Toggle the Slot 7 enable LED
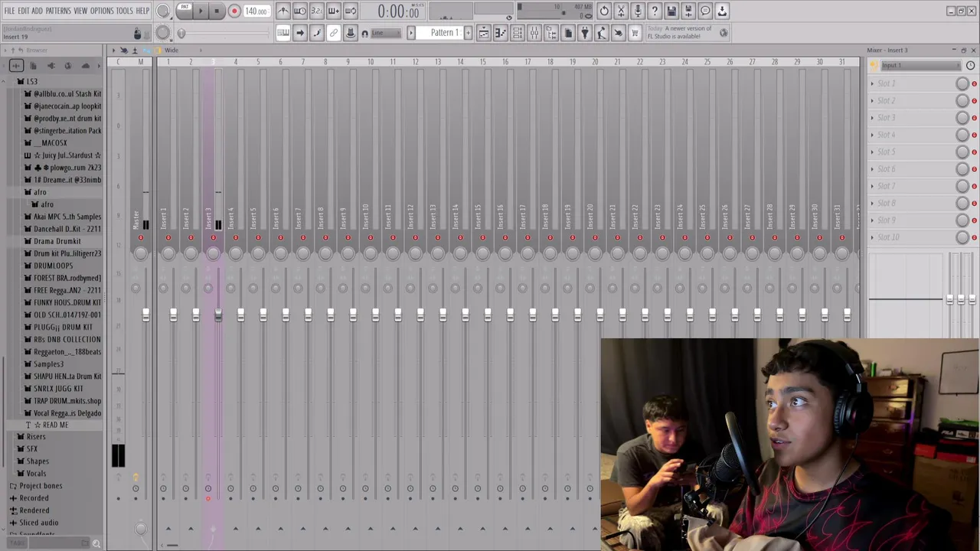 coord(974,186)
